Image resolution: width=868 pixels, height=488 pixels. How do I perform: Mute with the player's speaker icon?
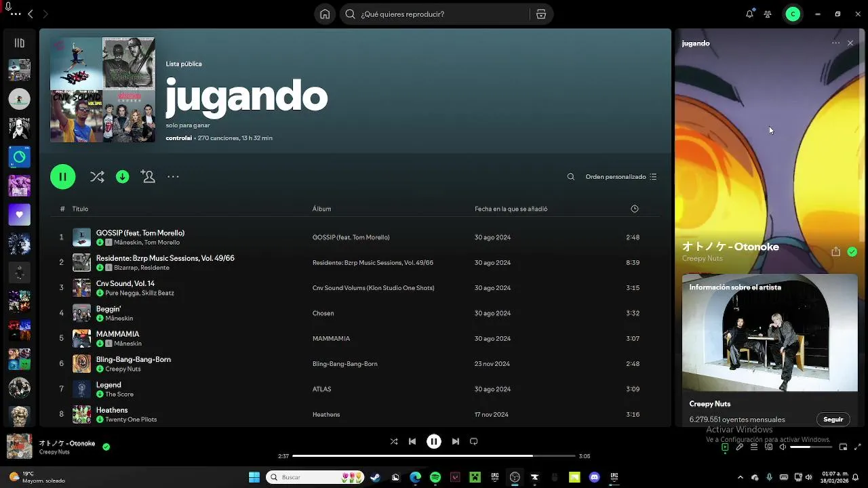(783, 447)
